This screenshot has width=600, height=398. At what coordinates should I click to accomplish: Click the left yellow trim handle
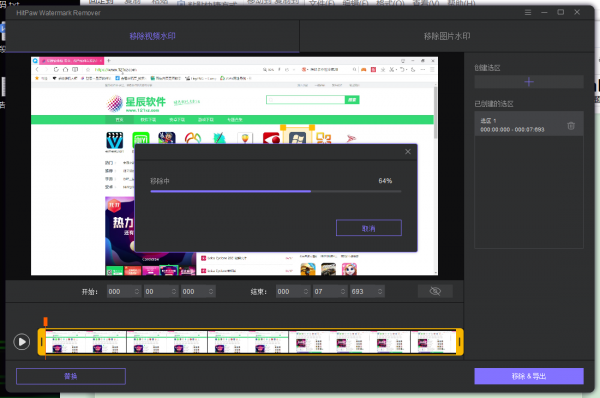42,342
